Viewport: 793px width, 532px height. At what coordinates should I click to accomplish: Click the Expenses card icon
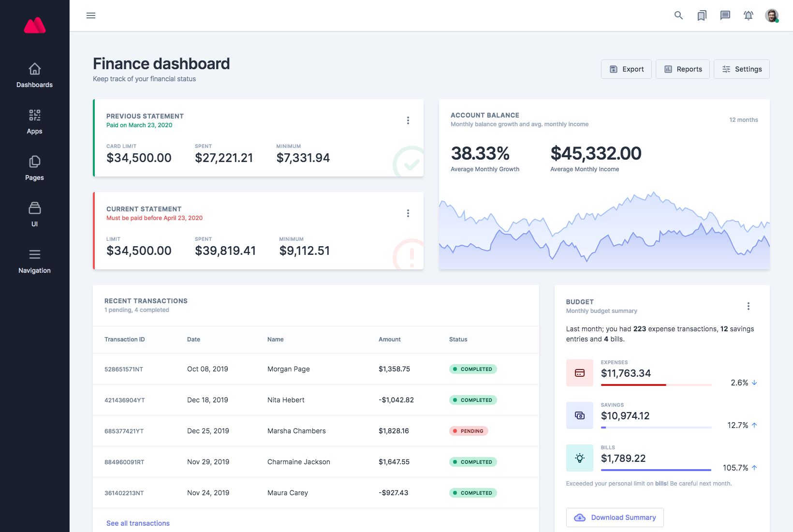point(579,373)
